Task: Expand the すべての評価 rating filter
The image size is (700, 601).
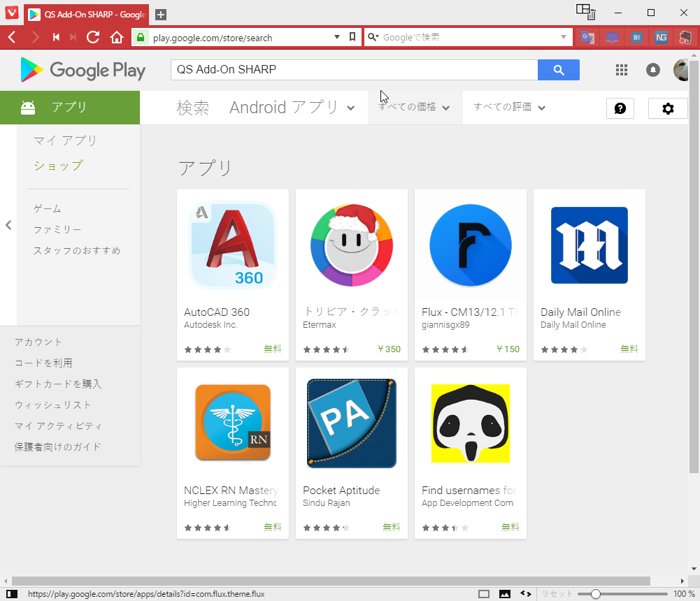Action: (x=509, y=107)
